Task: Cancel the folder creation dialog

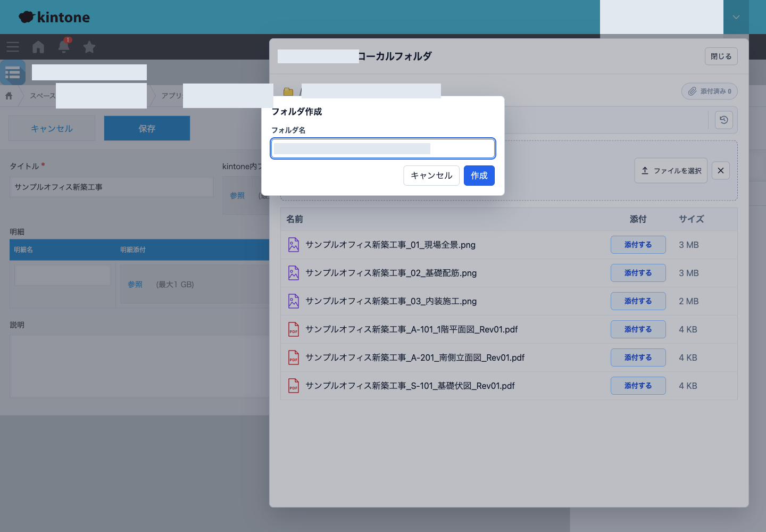Action: (431, 176)
